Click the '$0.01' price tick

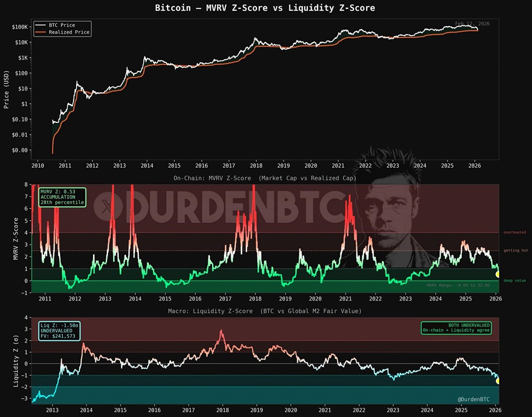tap(20, 135)
